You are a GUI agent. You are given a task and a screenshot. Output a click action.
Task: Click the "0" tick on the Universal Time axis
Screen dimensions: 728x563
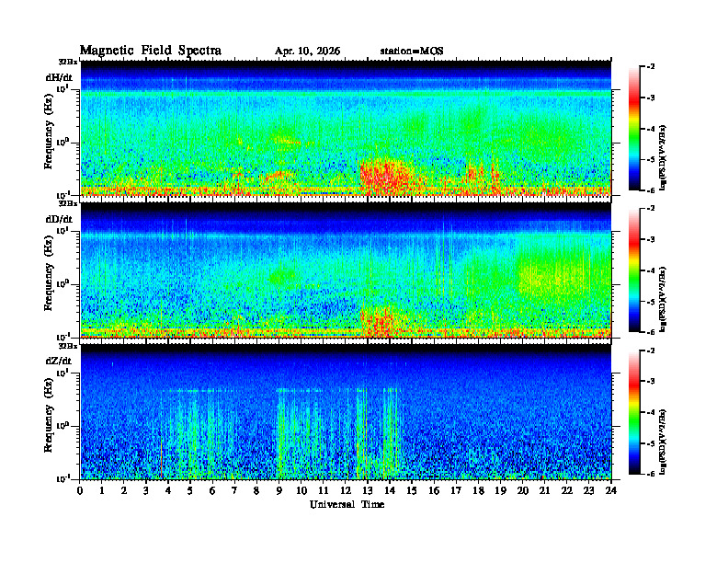[80, 491]
